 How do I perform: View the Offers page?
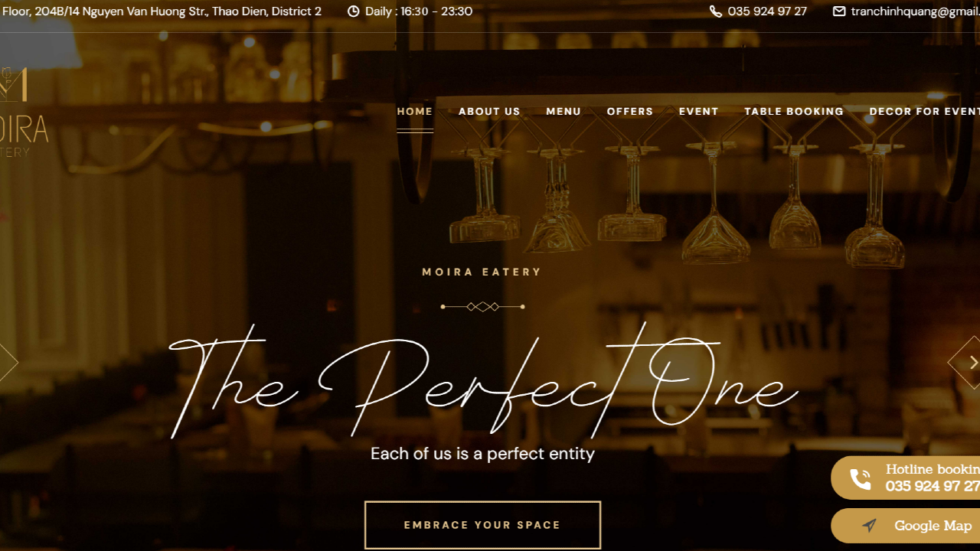(630, 111)
